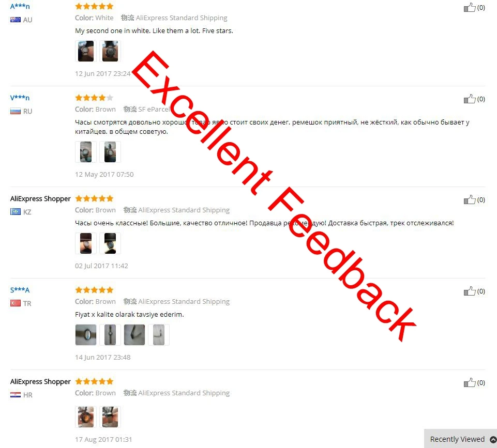Expand the Recently Viewed panel arrow
This screenshot has height=448, width=497.
coord(493,439)
